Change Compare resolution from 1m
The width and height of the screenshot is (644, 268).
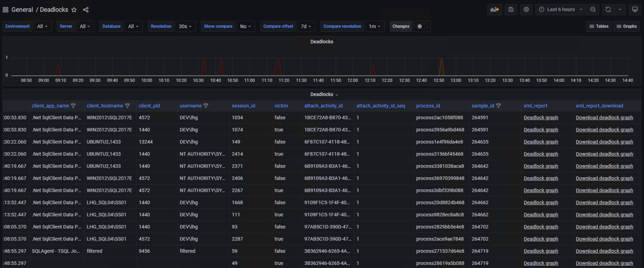point(375,26)
